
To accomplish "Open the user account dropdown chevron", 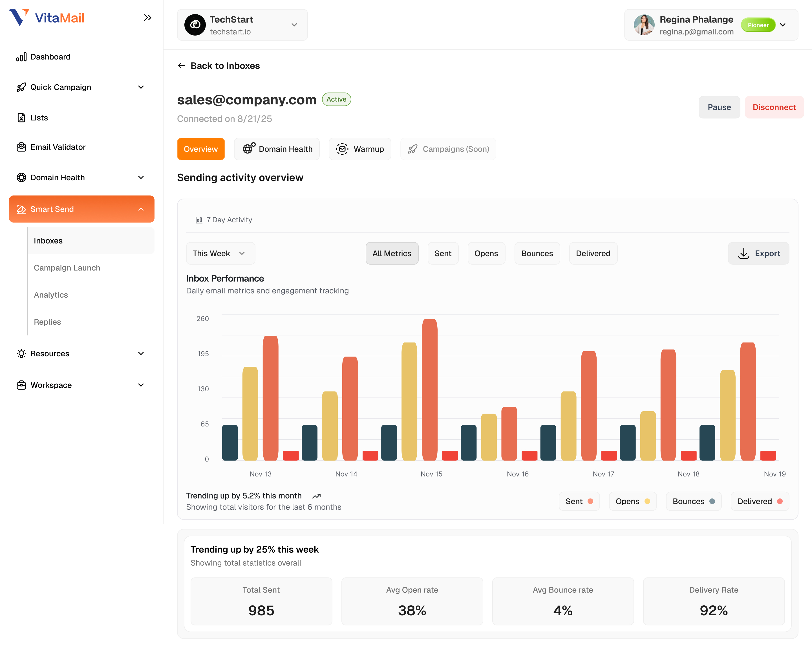I will 783,25.
